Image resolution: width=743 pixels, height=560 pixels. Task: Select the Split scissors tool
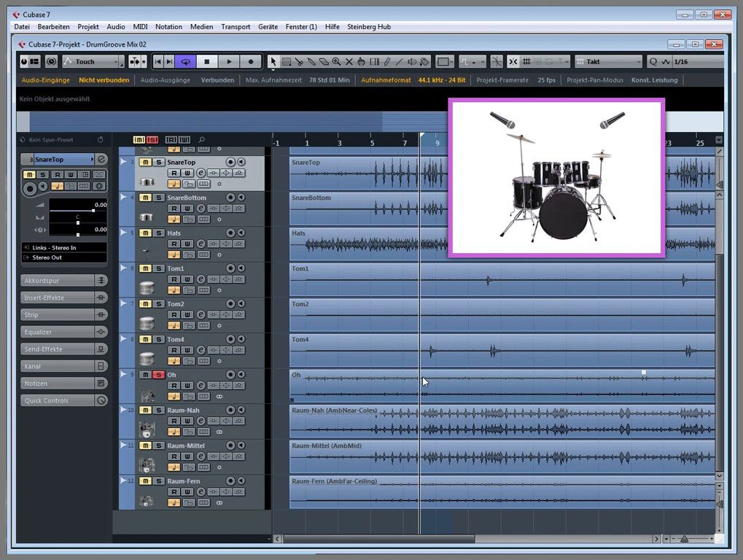(298, 61)
